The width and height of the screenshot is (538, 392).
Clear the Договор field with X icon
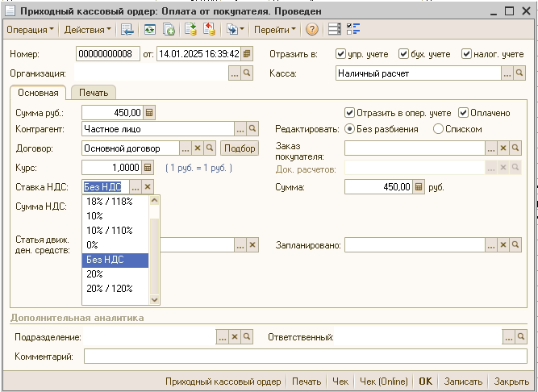coord(197,148)
